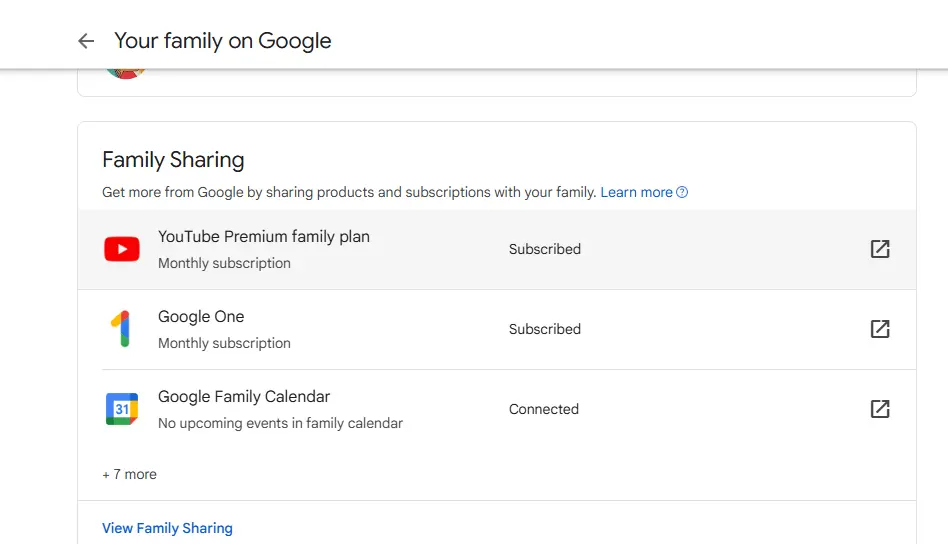
Task: Select Google One title text
Action: (x=201, y=317)
